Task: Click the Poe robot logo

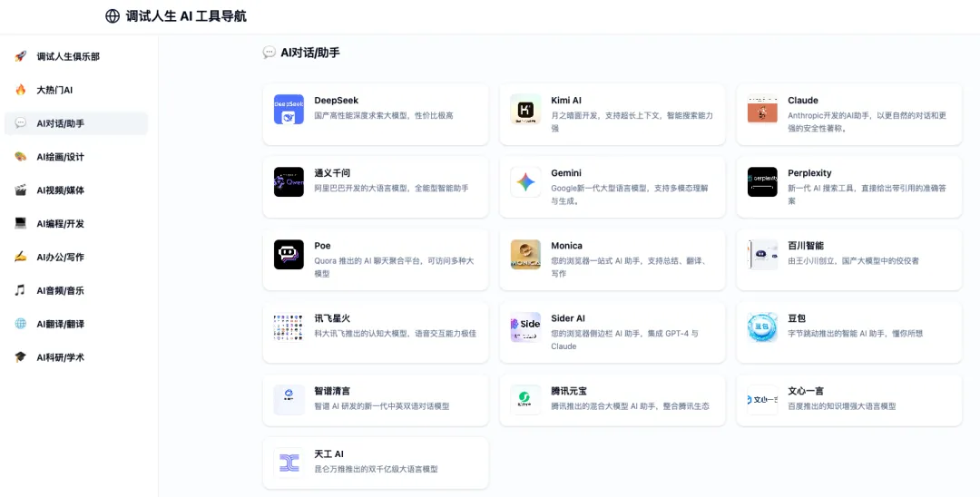Action: (289, 255)
